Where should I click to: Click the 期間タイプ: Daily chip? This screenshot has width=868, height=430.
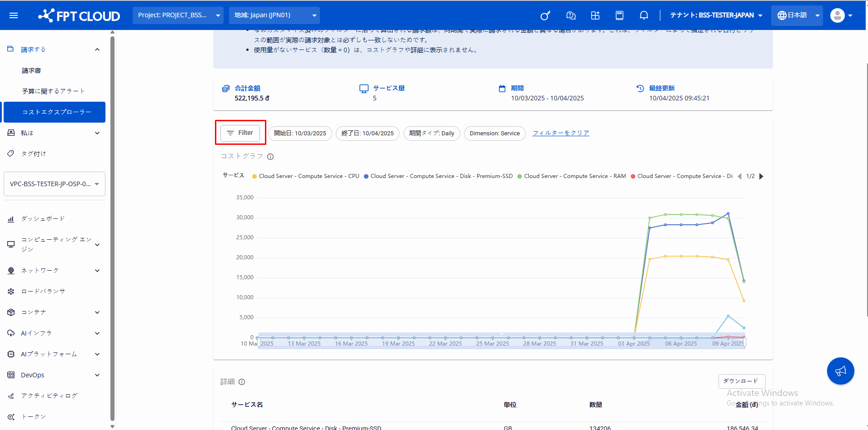point(432,133)
